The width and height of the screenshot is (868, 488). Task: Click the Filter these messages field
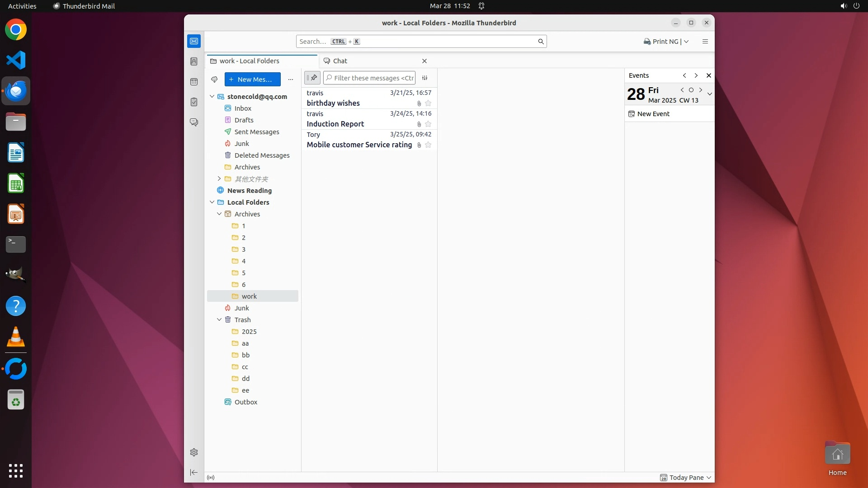point(373,78)
